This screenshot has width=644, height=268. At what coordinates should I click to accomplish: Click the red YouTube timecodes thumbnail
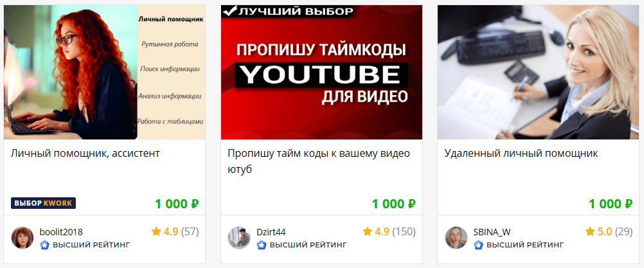point(321,72)
